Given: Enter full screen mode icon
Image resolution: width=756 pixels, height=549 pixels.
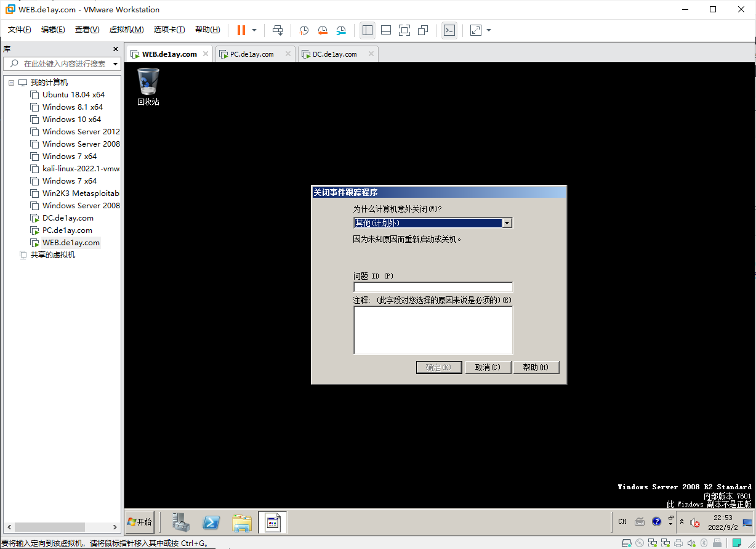Looking at the screenshot, I should click(404, 30).
